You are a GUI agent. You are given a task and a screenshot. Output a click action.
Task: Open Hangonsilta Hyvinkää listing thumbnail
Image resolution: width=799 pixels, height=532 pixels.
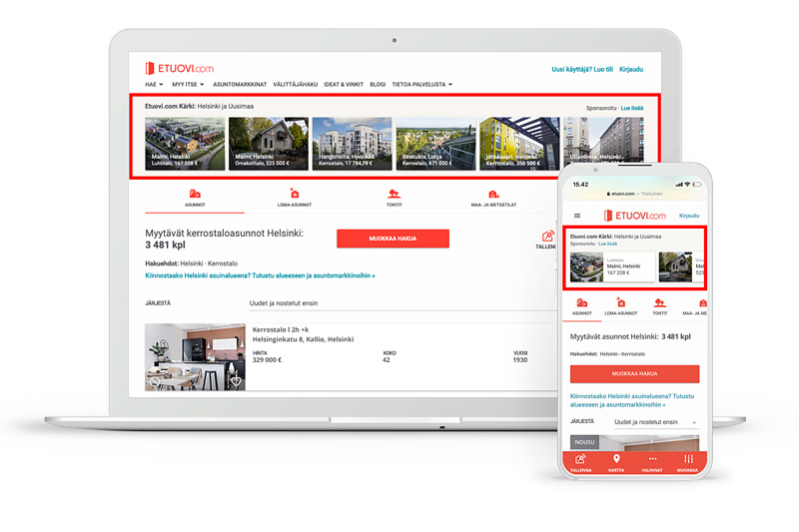[x=353, y=144]
